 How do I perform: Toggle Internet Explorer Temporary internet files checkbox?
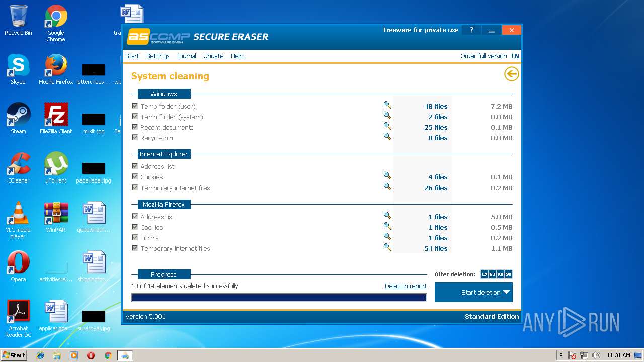pos(135,187)
